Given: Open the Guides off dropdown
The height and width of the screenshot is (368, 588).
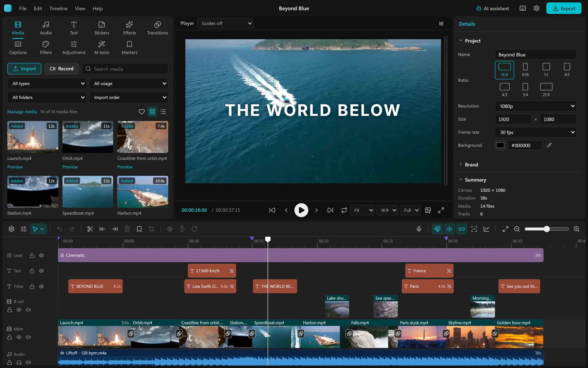Looking at the screenshot, I should tap(225, 23).
